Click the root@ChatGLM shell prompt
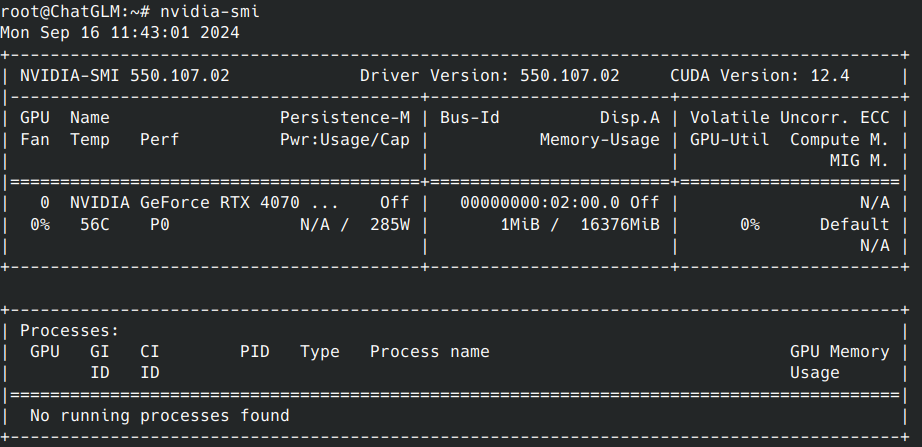This screenshot has height=447, width=922. point(70,11)
